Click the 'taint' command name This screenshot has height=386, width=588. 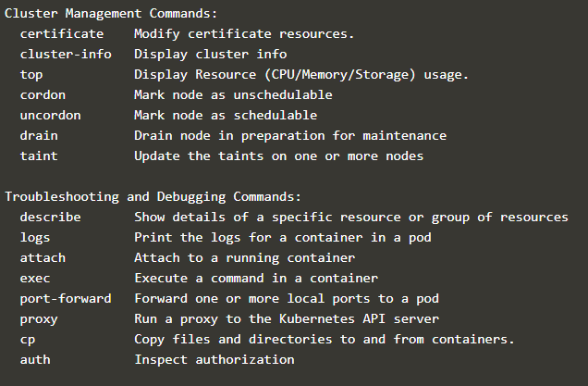click(x=38, y=156)
